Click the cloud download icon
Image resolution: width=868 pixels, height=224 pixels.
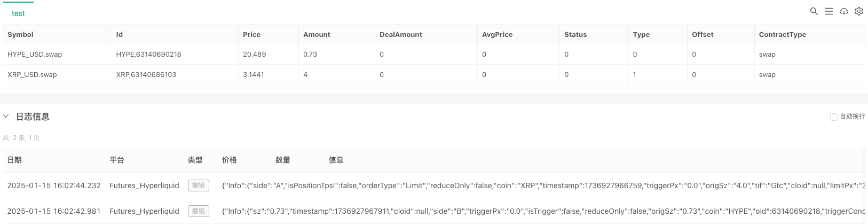coord(843,11)
